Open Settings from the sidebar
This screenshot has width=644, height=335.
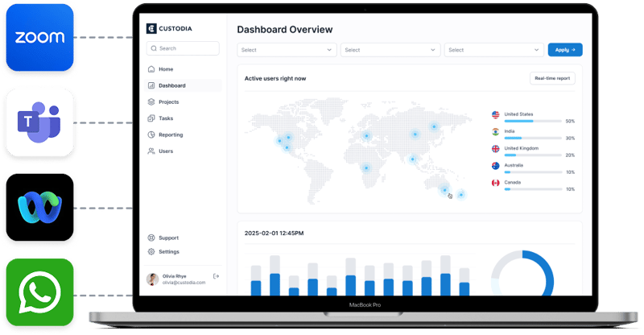click(184, 251)
